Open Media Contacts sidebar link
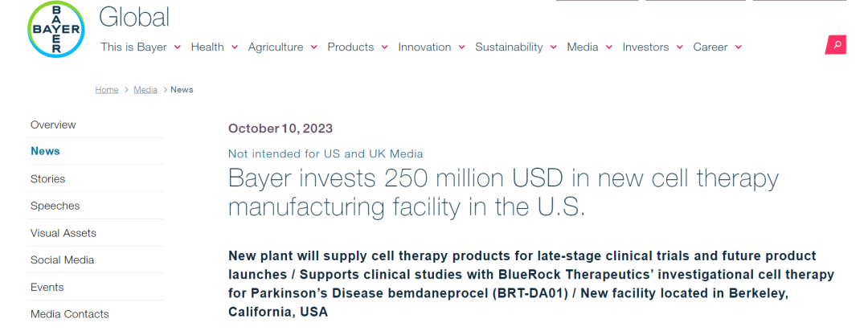 coord(69,314)
